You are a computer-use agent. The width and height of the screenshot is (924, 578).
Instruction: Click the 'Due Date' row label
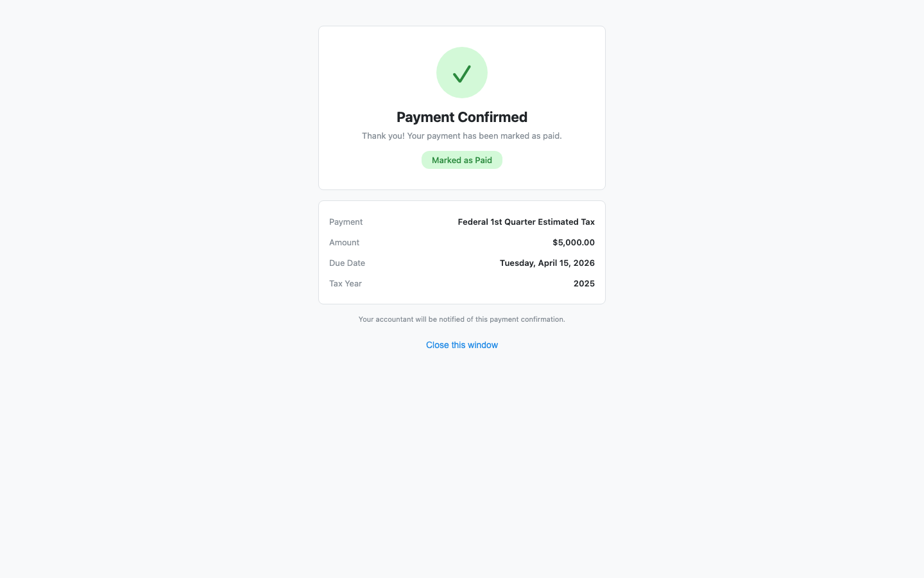coord(347,263)
